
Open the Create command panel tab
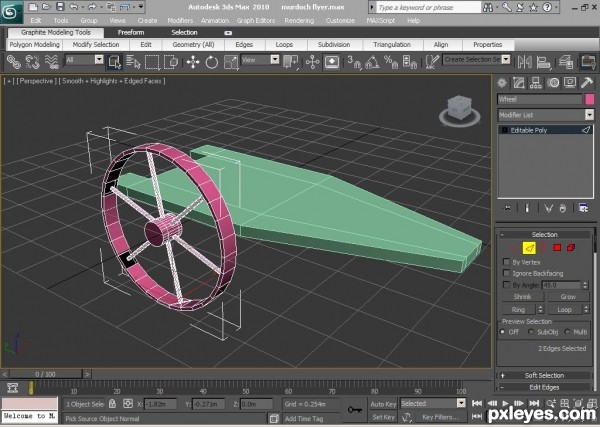(x=502, y=83)
